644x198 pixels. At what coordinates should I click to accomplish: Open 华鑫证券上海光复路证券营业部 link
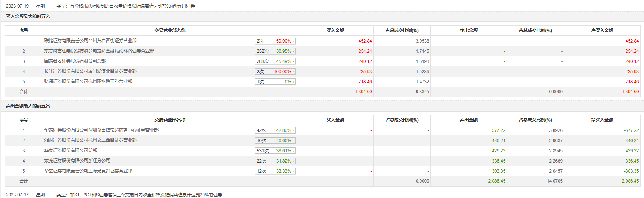(88, 171)
